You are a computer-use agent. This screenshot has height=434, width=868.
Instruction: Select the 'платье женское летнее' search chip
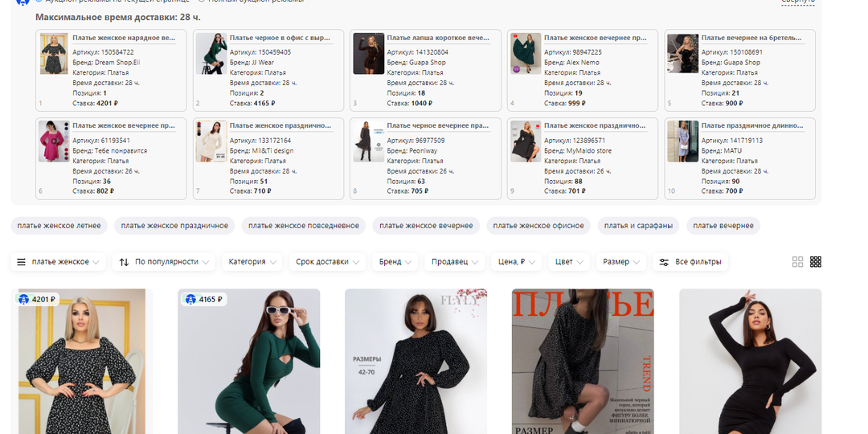pos(59,226)
